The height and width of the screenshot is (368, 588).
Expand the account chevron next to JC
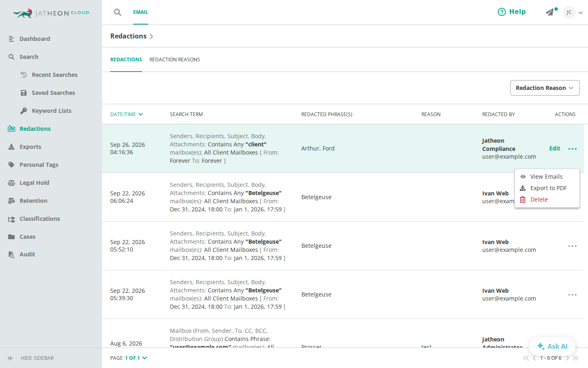click(581, 13)
